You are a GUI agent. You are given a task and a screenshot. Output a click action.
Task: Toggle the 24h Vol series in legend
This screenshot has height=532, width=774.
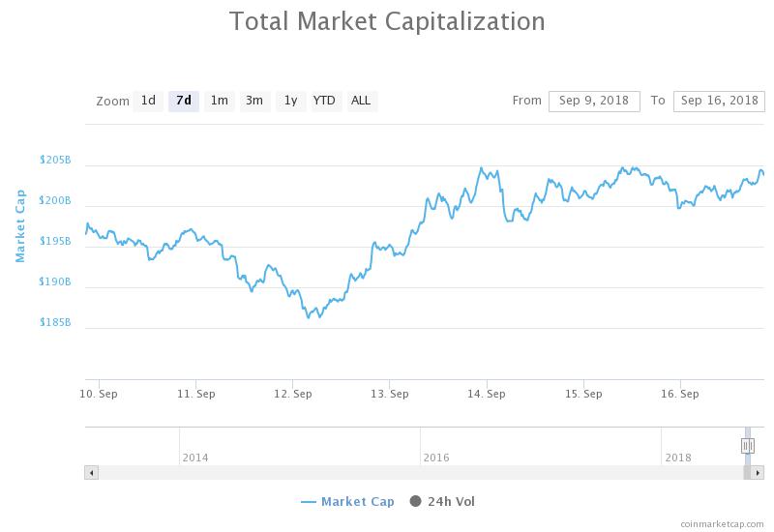442,501
